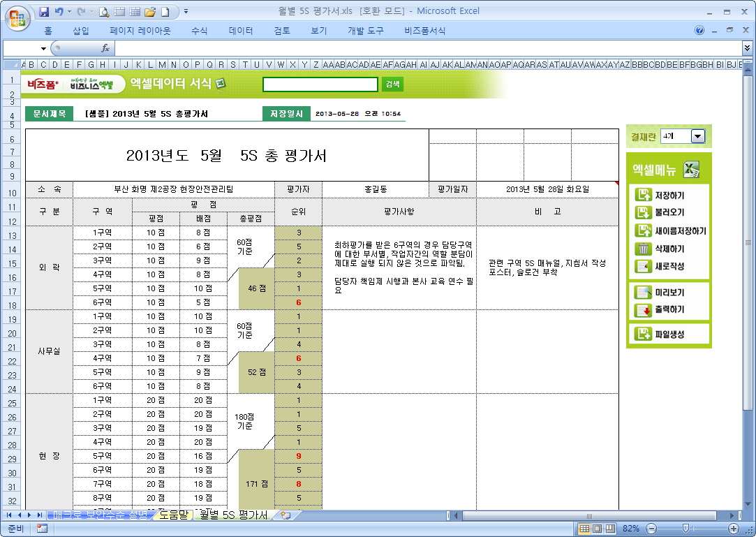The height and width of the screenshot is (537, 756).
Task: Select cell 부산 화명 제2공장 현장안전관리팀
Action: pos(174,189)
